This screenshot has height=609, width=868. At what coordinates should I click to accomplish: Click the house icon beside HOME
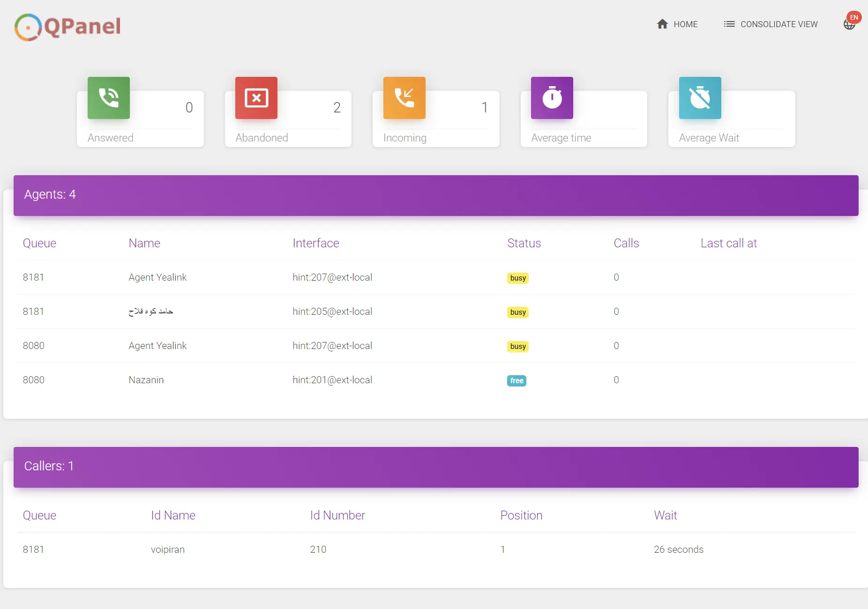pyautogui.click(x=662, y=24)
